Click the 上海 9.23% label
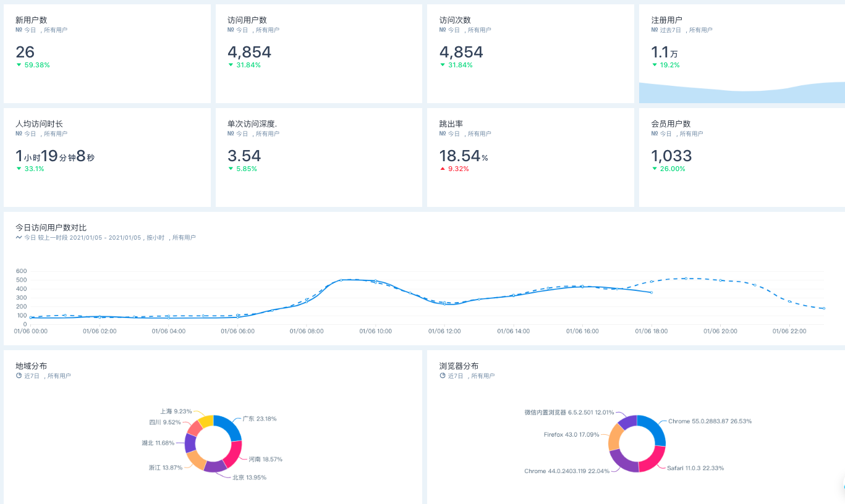 point(176,411)
